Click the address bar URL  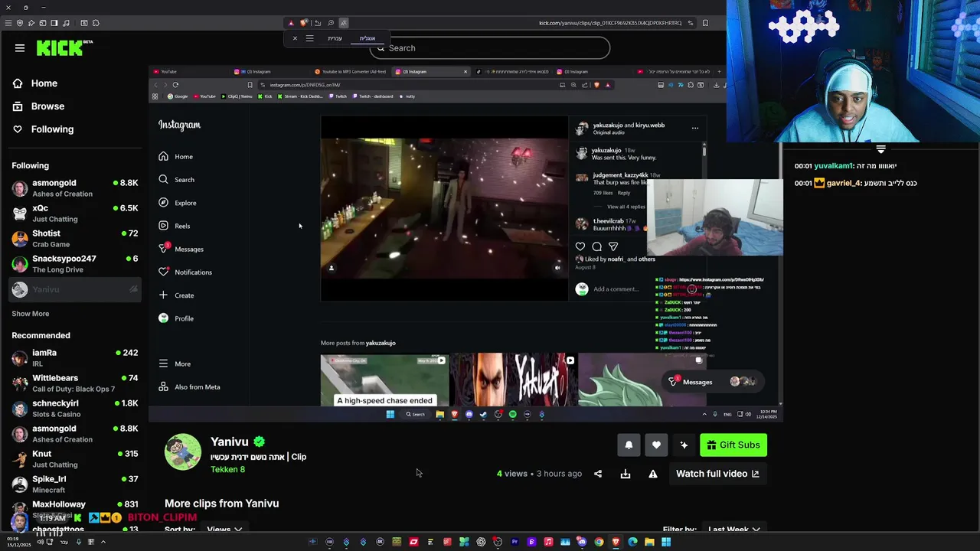(610, 23)
